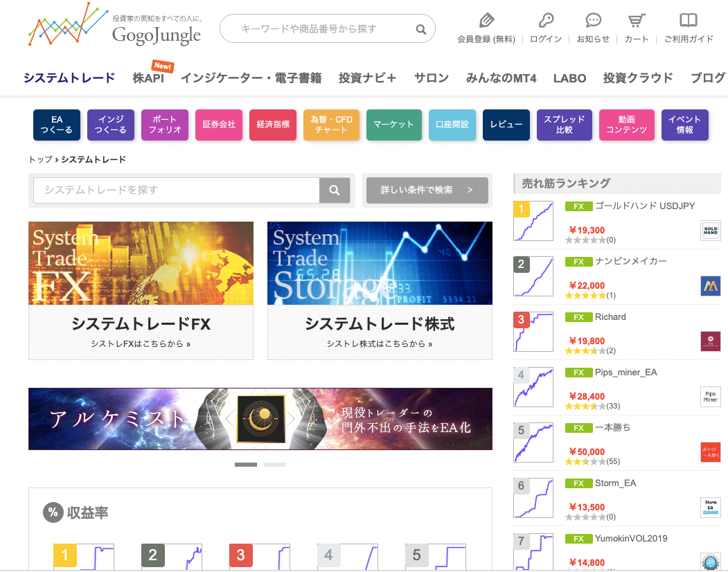Click the ログイン text link
Image resolution: width=728 pixels, height=572 pixels.
pos(546,39)
